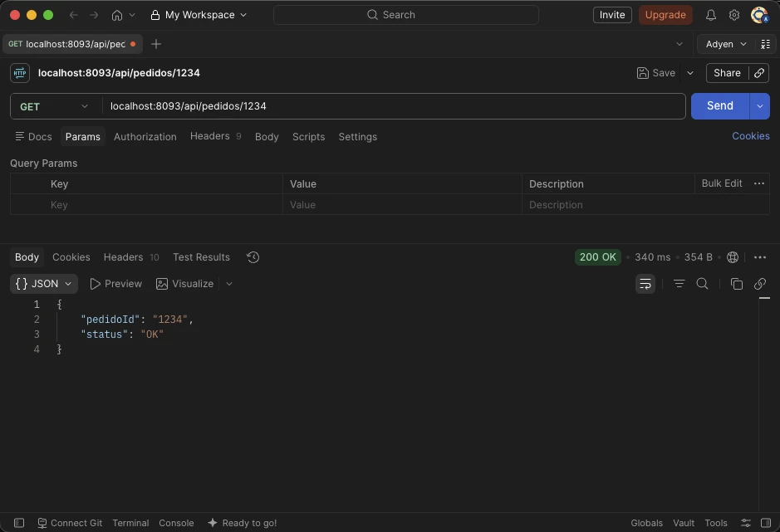The height and width of the screenshot is (532, 780).
Task: Click the Search field at the top
Action: point(406,15)
